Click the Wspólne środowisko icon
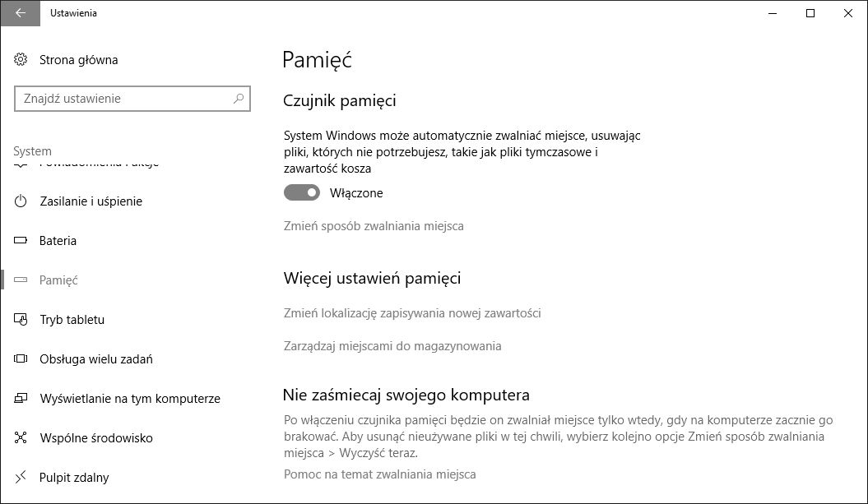Image resolution: width=868 pixels, height=504 pixels. click(21, 438)
